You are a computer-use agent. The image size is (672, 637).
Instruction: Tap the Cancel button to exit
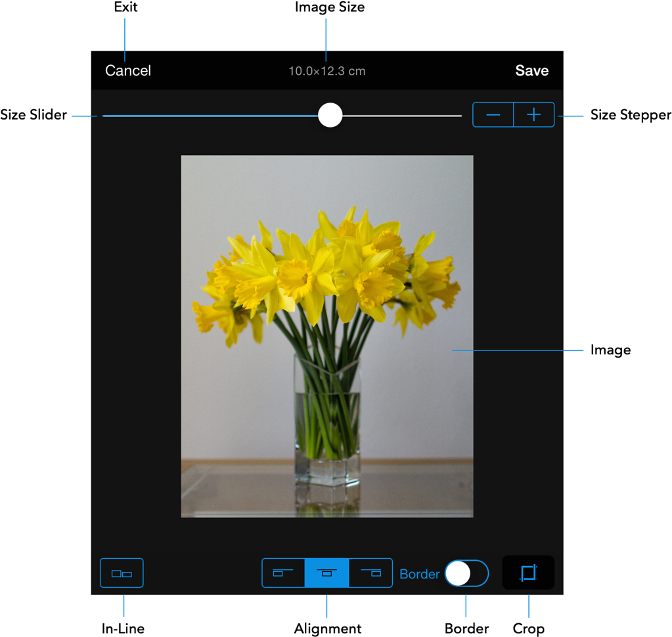click(x=128, y=71)
